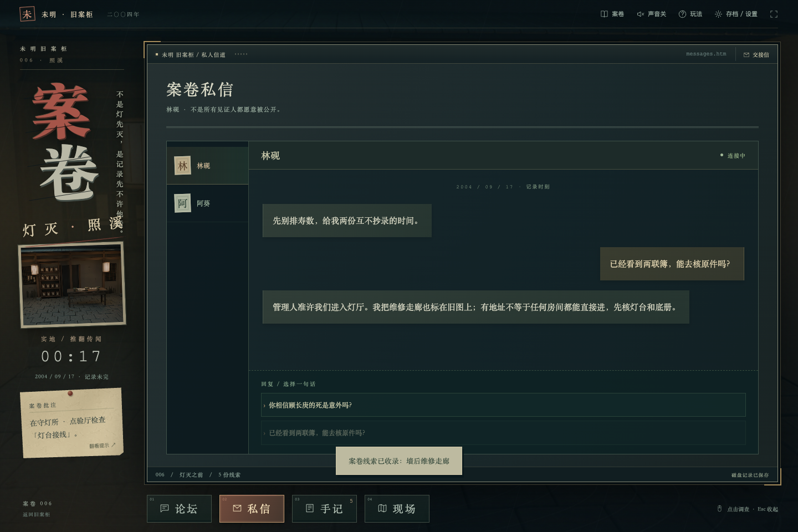Click the 实地 / 推翻传闻 label
The width and height of the screenshot is (798, 532).
[x=71, y=339]
